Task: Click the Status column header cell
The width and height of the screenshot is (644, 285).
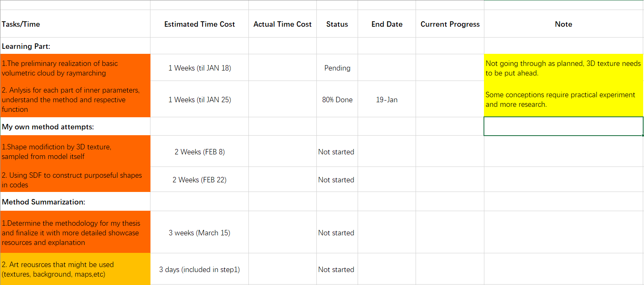Action: click(337, 24)
